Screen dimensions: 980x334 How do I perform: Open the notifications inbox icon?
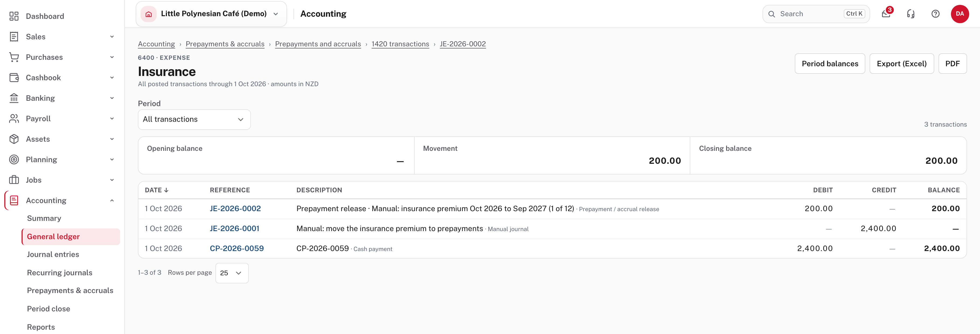886,14
